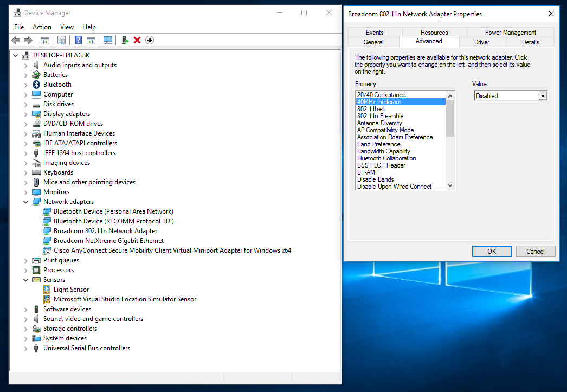The image size is (567, 392).
Task: Click the Cancel button
Action: (536, 251)
